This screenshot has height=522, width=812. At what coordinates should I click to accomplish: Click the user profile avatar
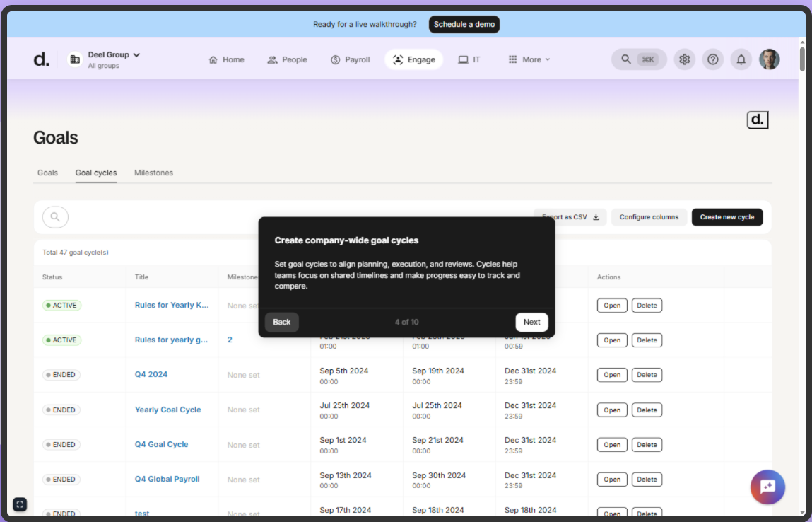coord(769,59)
